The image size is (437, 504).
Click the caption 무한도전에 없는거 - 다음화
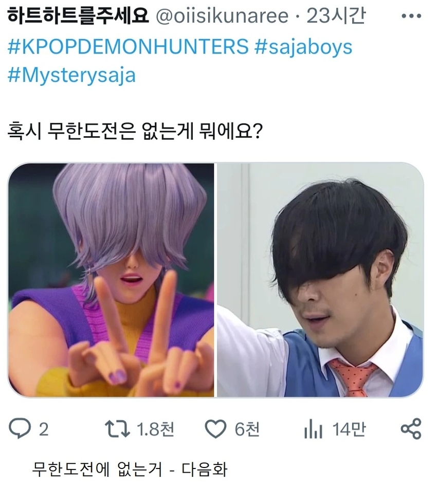[x=130, y=469]
